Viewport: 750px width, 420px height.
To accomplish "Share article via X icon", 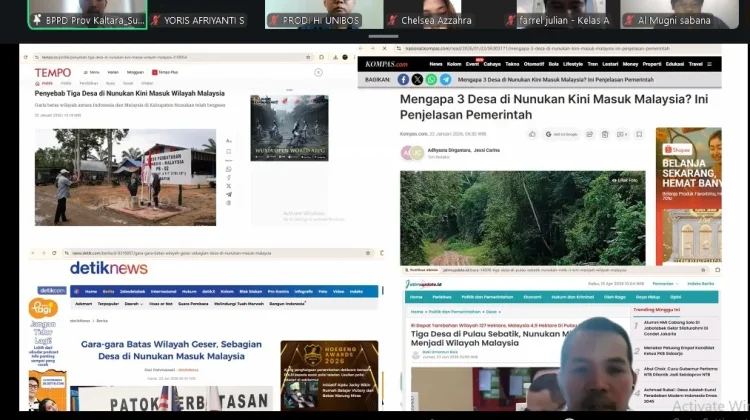I will 417,80.
